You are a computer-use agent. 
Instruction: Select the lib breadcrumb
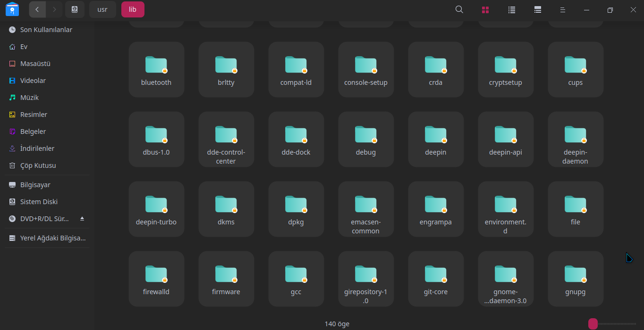click(133, 9)
